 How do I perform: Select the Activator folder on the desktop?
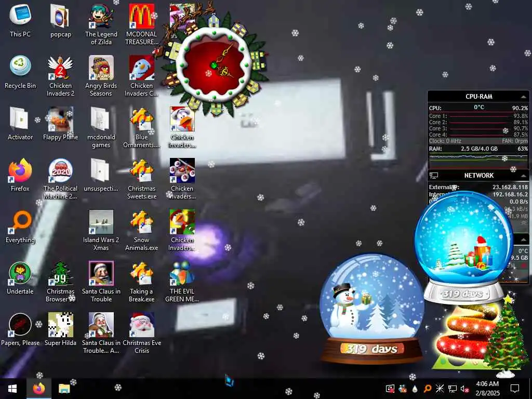point(20,124)
